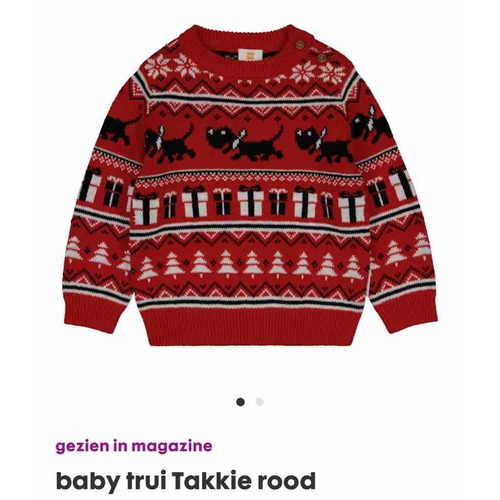Click the upper wooden shoulder button on sweater
This screenshot has width=500, height=500.
[x=300, y=45]
